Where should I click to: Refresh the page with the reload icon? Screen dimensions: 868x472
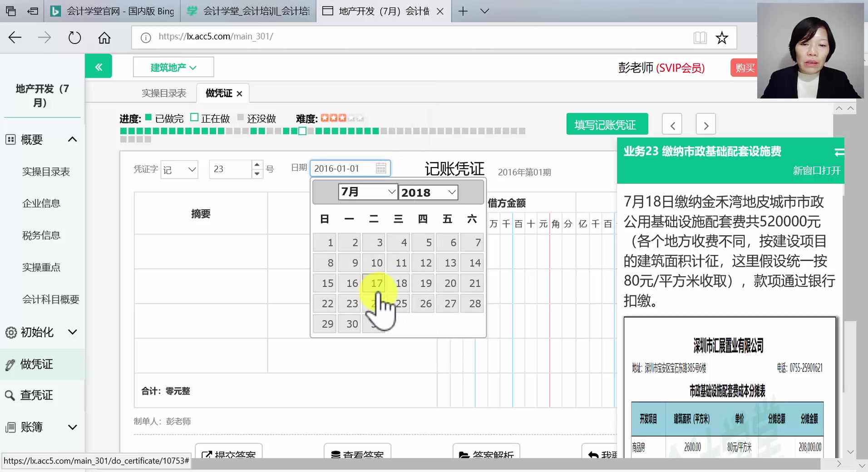click(x=74, y=37)
